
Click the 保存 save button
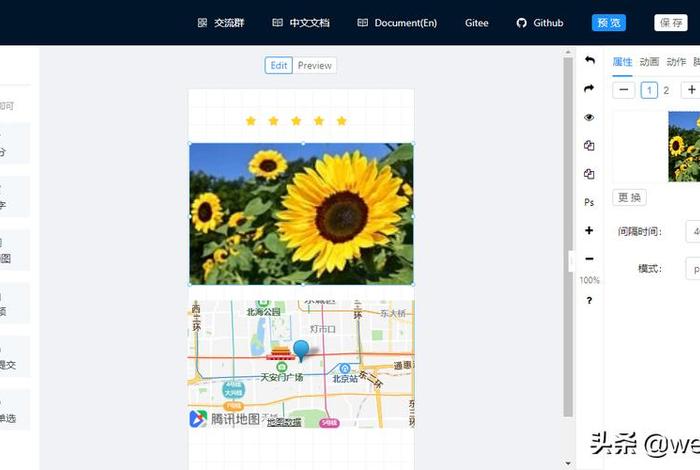671,23
